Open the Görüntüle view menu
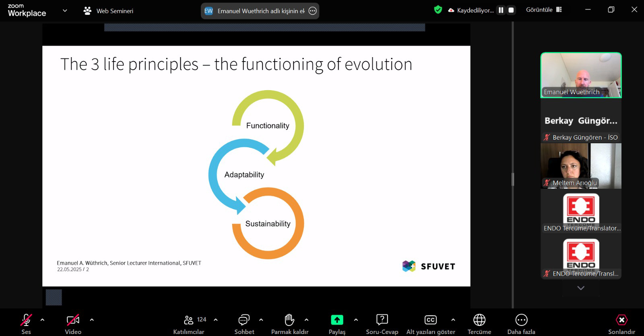The height and width of the screenshot is (336, 644). coord(544,10)
